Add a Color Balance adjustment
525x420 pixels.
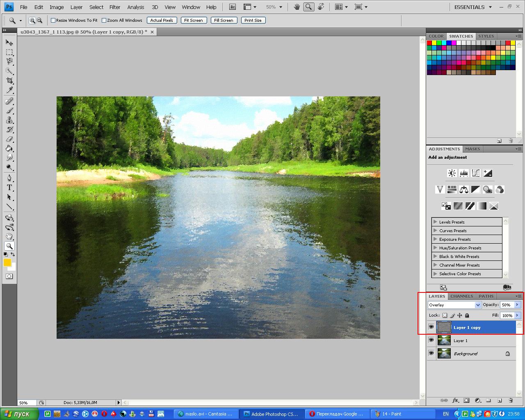464,189
